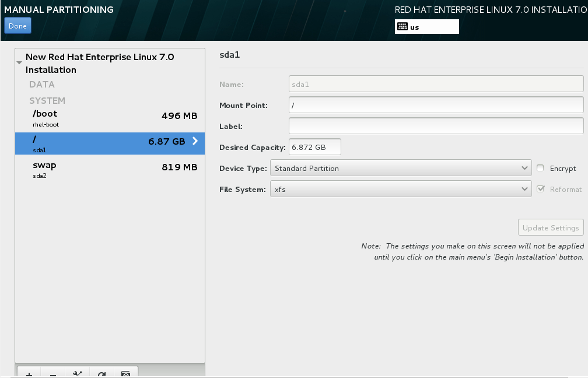Remove selected partition with the minus icon

(53, 373)
